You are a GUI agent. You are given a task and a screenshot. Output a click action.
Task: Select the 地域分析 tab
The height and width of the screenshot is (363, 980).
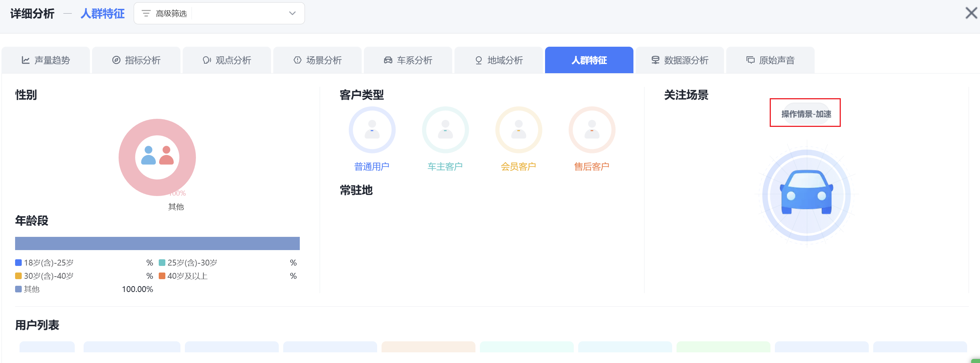point(499,60)
